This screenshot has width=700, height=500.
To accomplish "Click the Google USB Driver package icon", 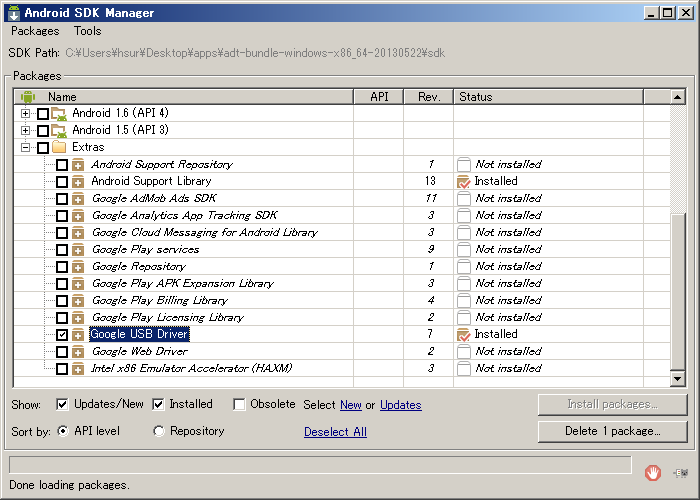I will (x=78, y=335).
